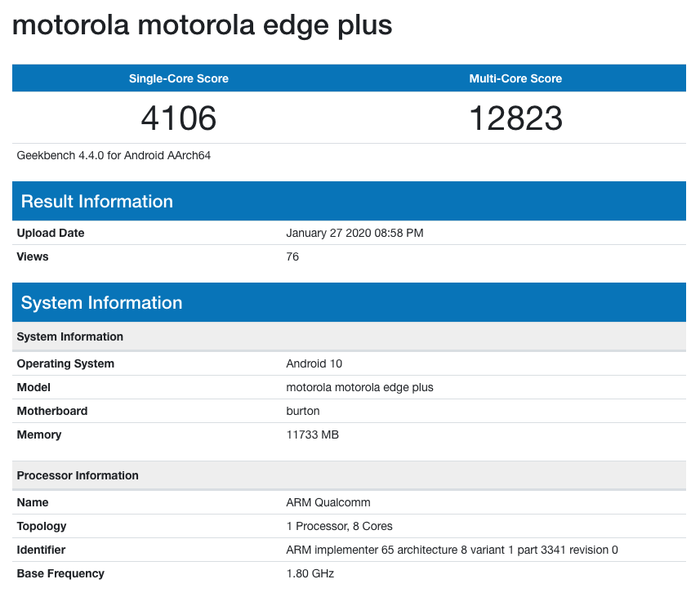The image size is (700, 597).
Task: Click the gray System Information subheader row
Action: [349, 336]
